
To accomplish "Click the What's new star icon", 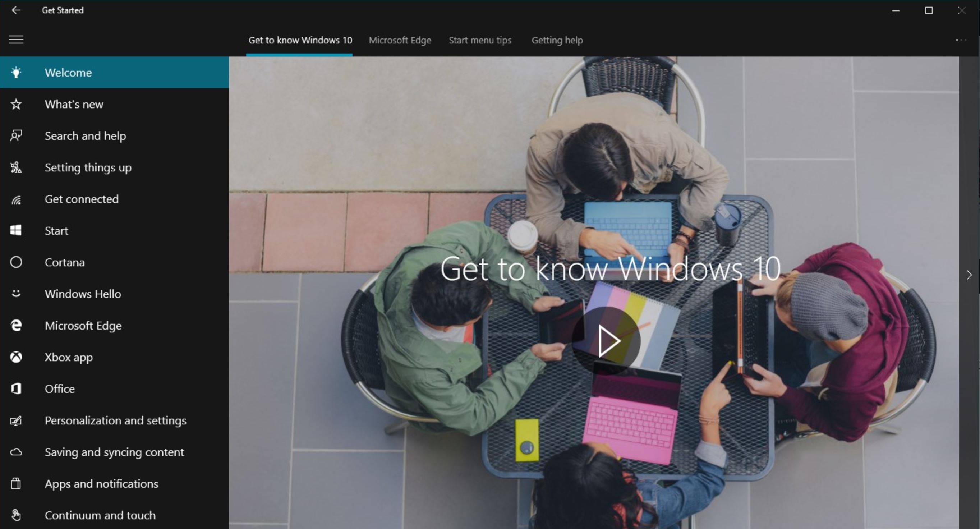I will click(x=16, y=104).
